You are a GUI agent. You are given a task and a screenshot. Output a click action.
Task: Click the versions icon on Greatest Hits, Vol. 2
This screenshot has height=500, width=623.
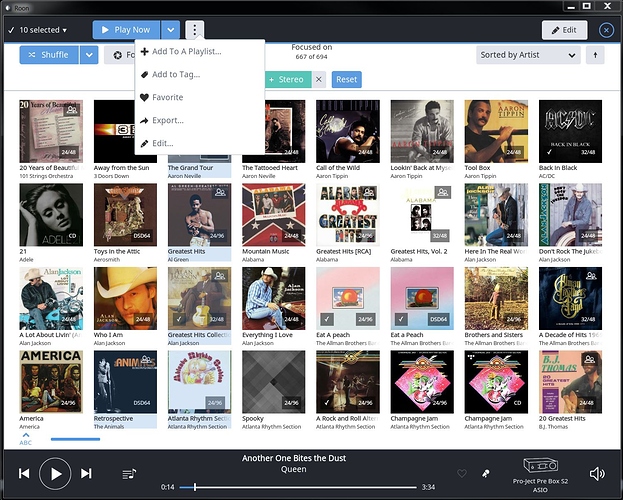tap(442, 193)
